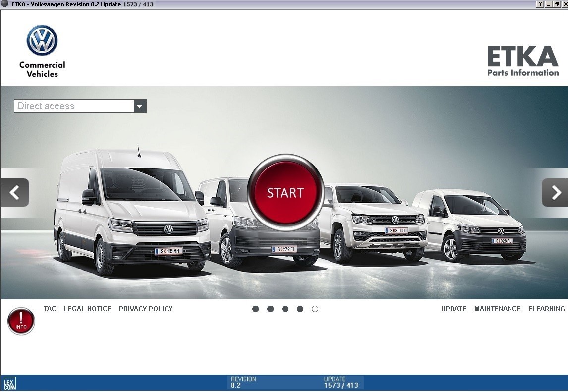Open the help question mark button
This screenshot has height=392, width=568.
540,4
